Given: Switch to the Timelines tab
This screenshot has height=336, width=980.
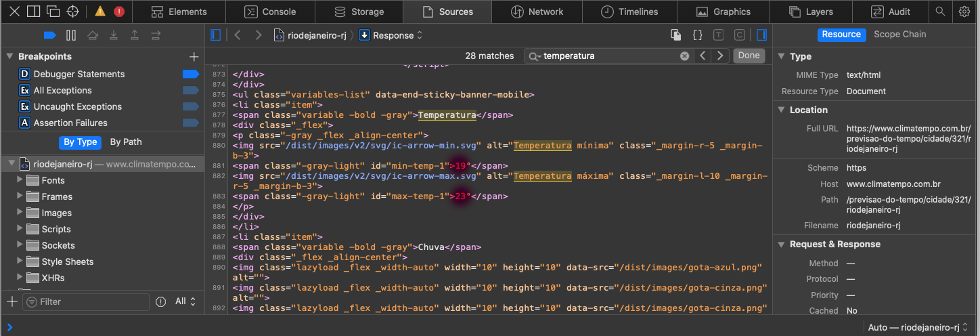Looking at the screenshot, I should [629, 12].
